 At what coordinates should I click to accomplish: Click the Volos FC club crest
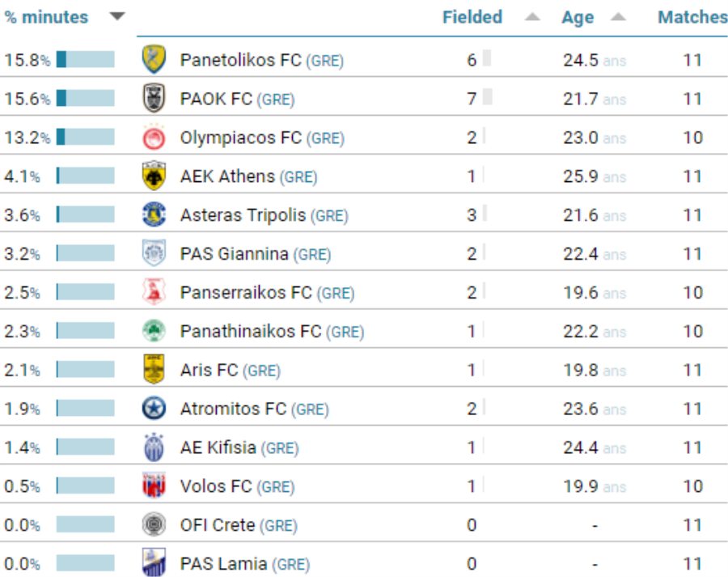point(154,486)
